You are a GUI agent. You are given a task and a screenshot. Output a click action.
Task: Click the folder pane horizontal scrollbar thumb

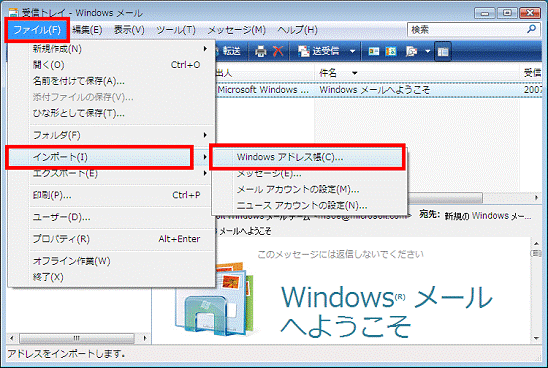point(77,338)
